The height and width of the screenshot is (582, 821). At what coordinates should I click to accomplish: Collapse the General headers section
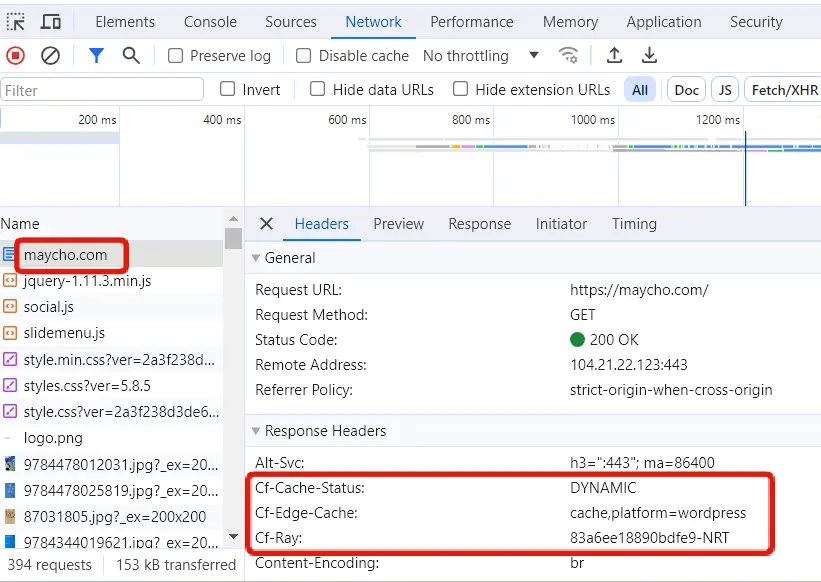pyautogui.click(x=256, y=258)
